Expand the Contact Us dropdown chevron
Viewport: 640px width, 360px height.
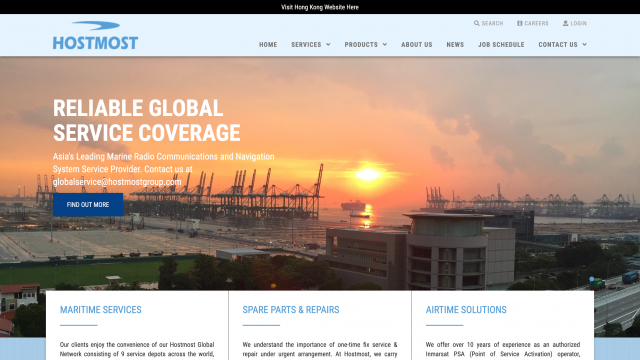(584, 44)
